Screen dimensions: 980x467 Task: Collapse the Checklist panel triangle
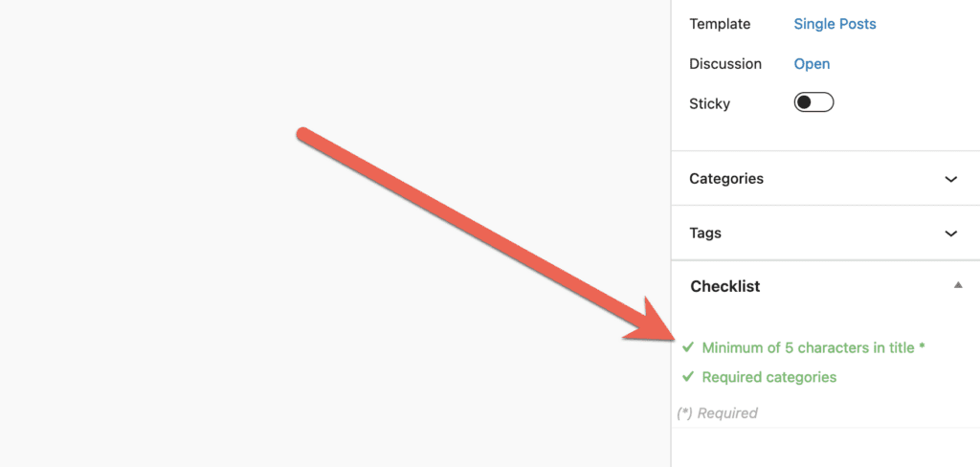point(958,285)
